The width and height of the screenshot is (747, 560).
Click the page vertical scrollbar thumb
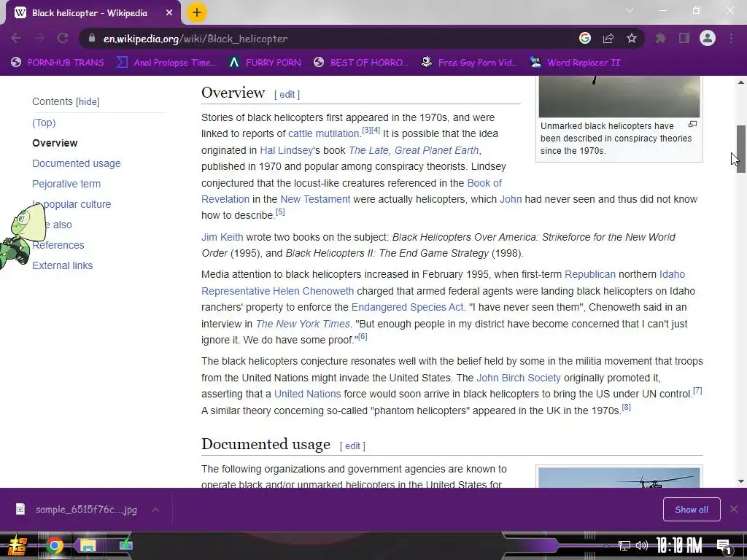click(741, 149)
